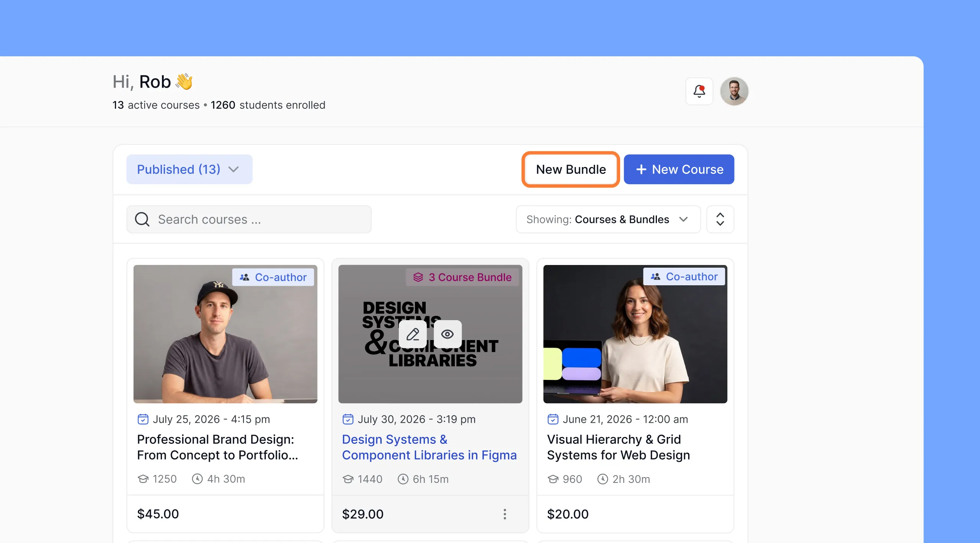Open the notifications bell
Screen dimensions: 980x543
click(x=699, y=91)
